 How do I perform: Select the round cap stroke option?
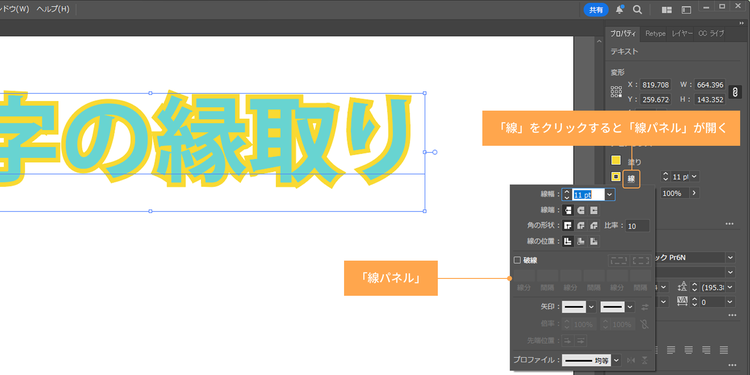(581, 210)
